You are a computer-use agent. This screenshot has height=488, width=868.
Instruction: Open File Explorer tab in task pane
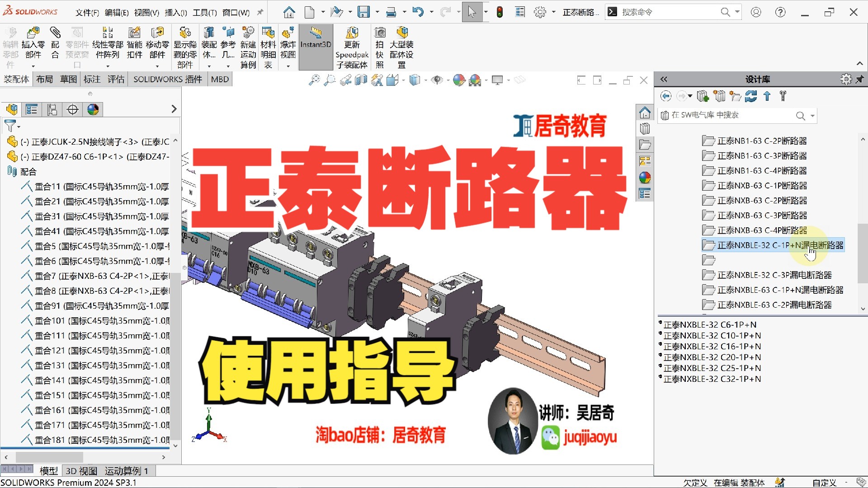(x=645, y=145)
